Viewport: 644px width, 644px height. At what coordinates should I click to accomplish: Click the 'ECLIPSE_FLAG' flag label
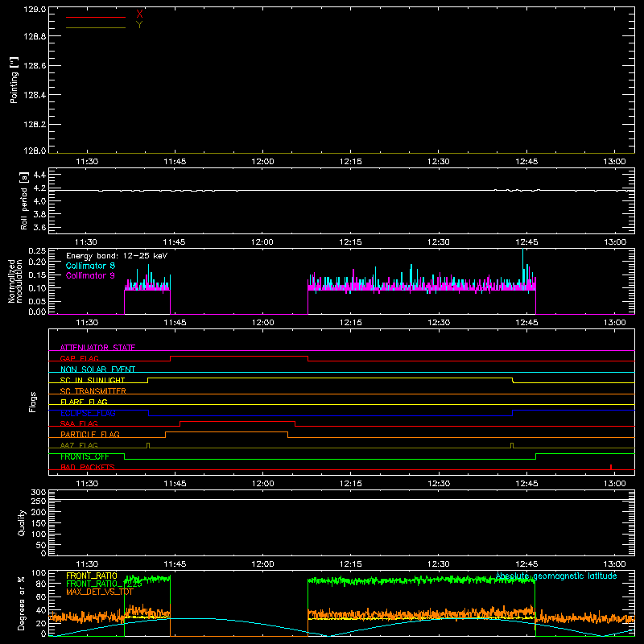pyautogui.click(x=88, y=413)
